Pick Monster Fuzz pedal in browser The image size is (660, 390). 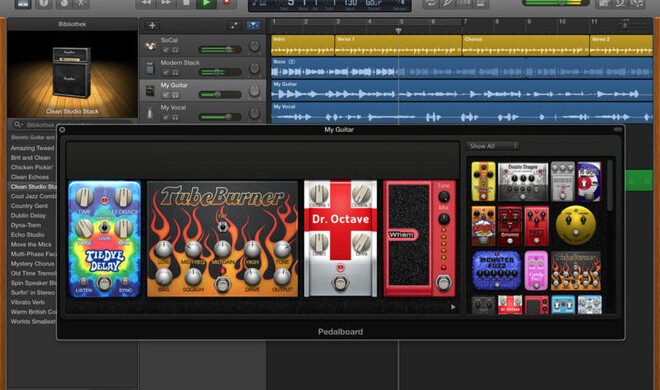click(497, 271)
